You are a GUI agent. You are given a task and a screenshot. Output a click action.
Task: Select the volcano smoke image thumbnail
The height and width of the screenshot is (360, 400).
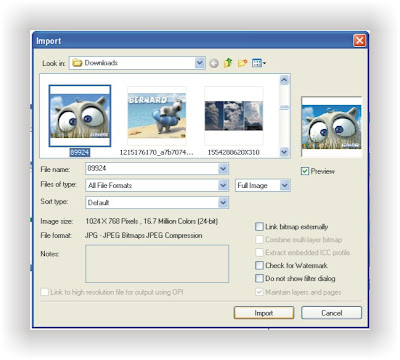coord(234,116)
